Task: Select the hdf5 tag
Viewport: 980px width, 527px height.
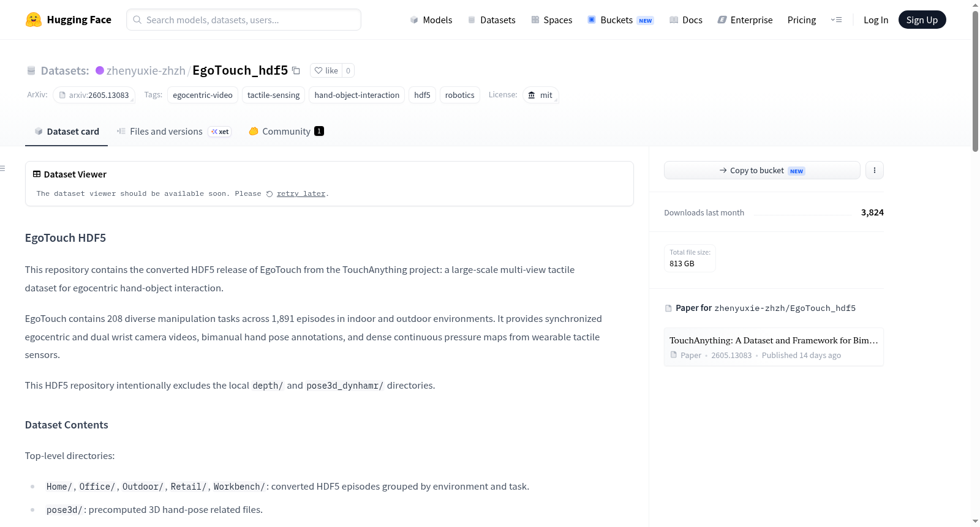Action: tap(422, 95)
